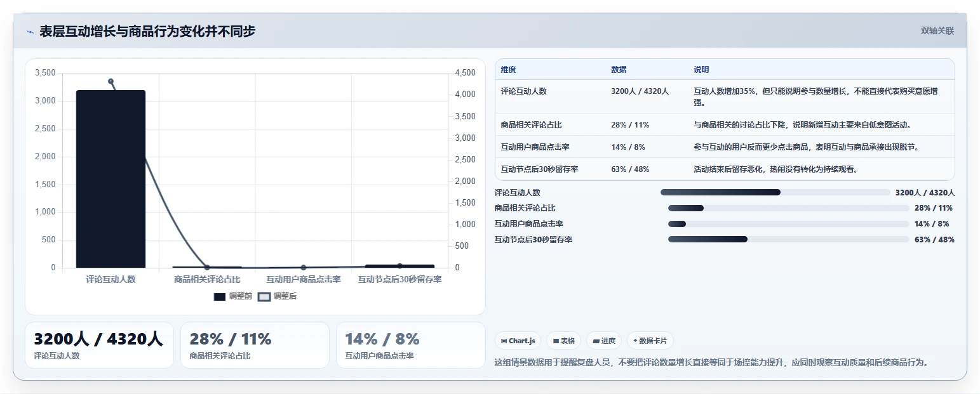Select the Chart.js tag chip
Screen dimensions: 980x394
click(x=518, y=341)
